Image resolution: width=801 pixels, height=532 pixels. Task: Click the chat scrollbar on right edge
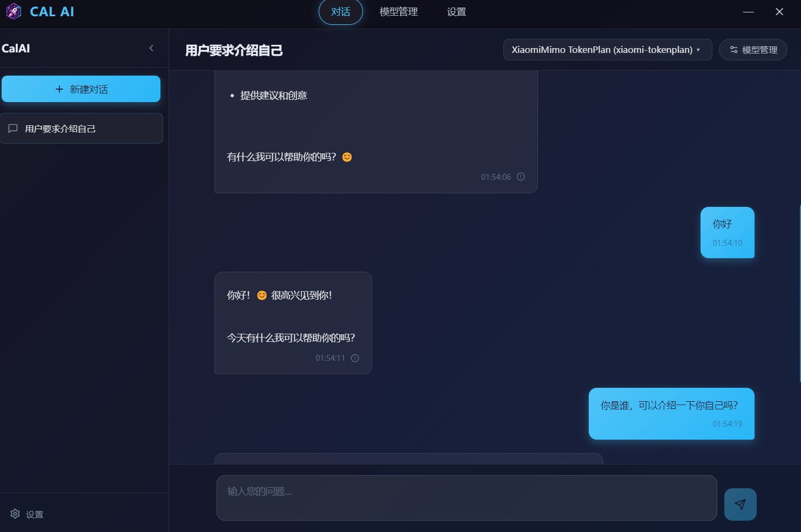(799, 293)
